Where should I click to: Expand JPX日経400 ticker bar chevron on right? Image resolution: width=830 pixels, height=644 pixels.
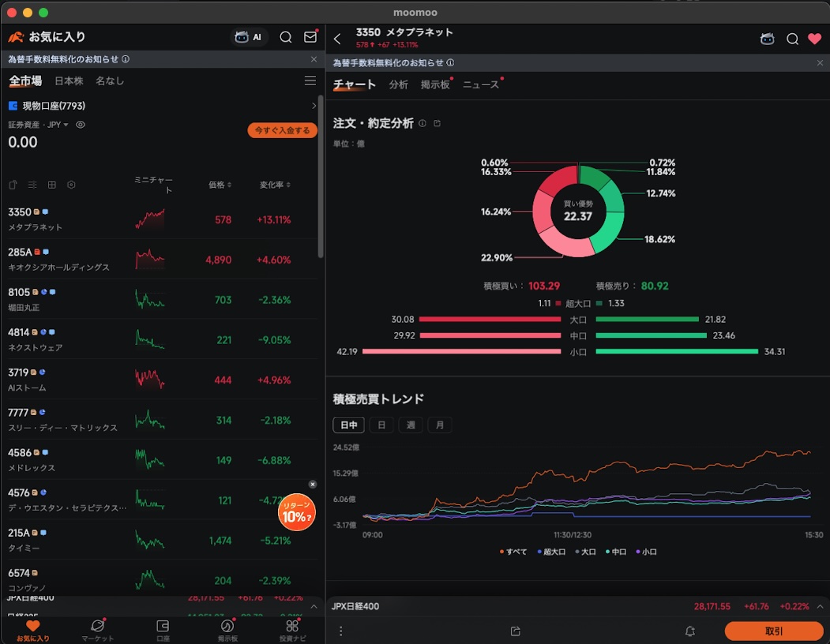820,606
